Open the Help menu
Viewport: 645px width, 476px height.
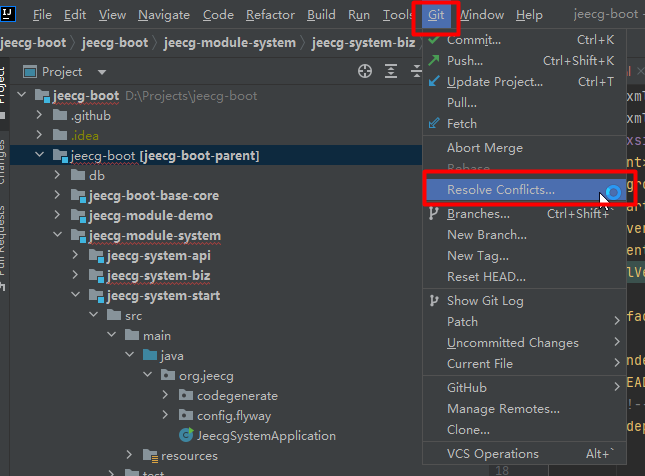point(529,15)
